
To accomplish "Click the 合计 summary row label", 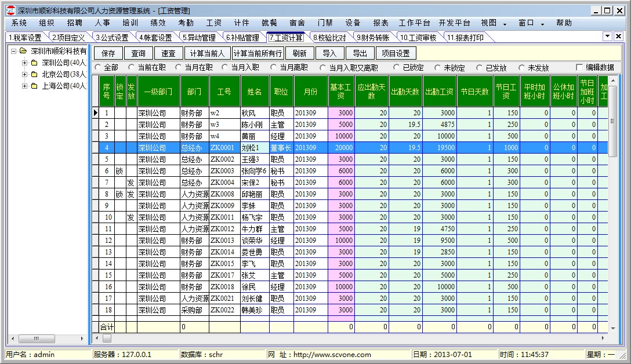I will coord(107,327).
